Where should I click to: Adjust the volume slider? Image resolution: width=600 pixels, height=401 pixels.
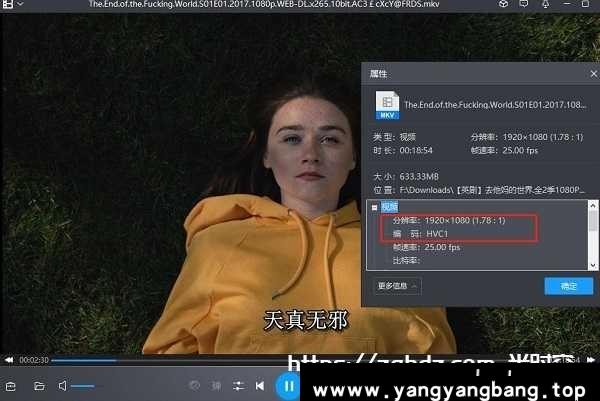83,386
